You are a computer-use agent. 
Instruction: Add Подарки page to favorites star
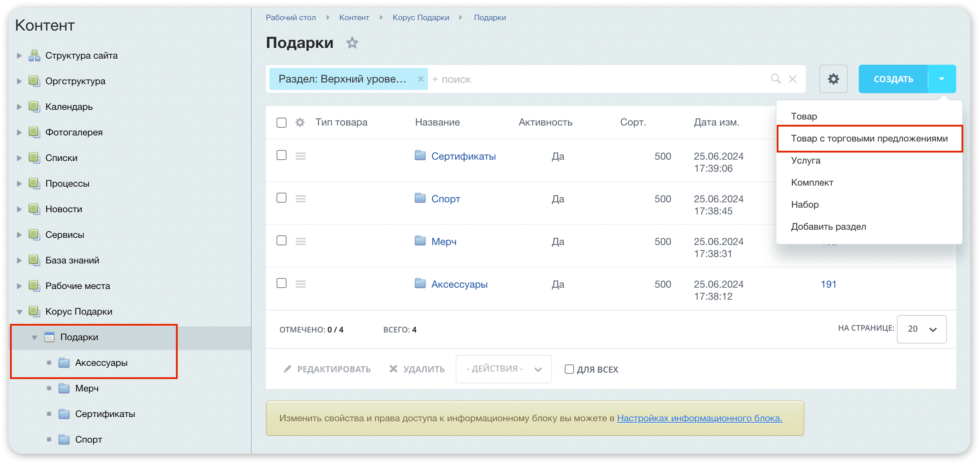pyautogui.click(x=352, y=43)
